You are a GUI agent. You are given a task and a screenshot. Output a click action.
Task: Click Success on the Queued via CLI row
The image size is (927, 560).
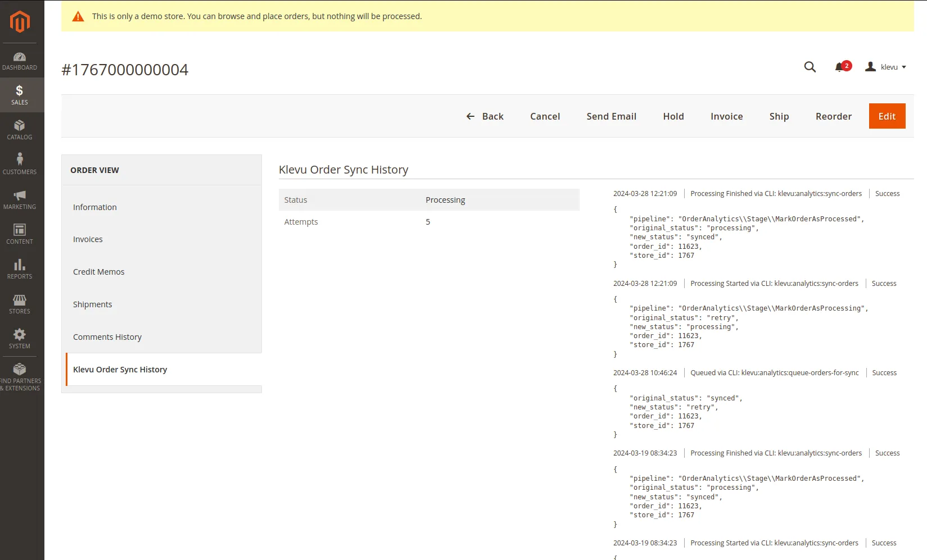tap(884, 373)
